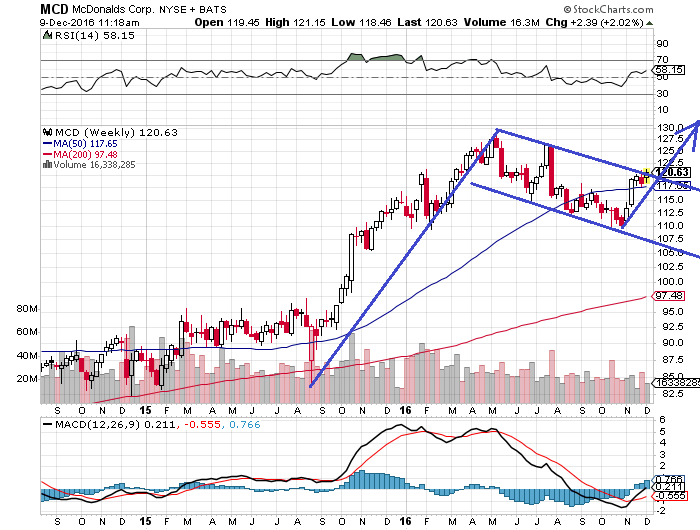
Task: Click the 130.0 price axis label
Action: coord(670,128)
